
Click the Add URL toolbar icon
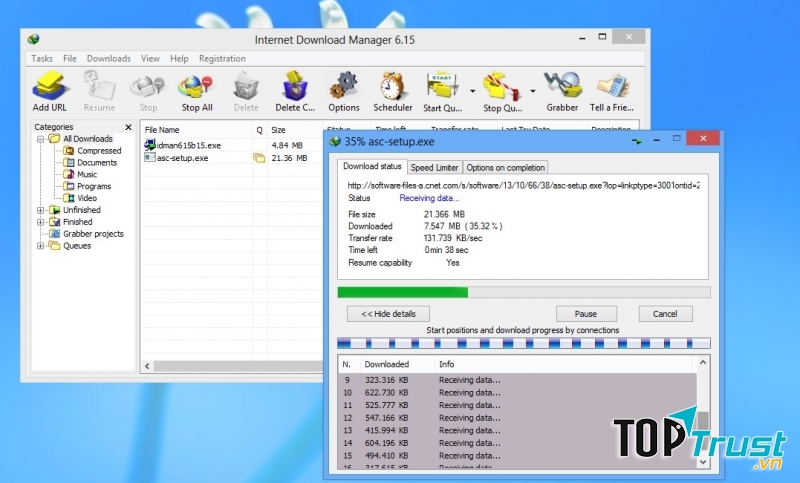point(49,86)
